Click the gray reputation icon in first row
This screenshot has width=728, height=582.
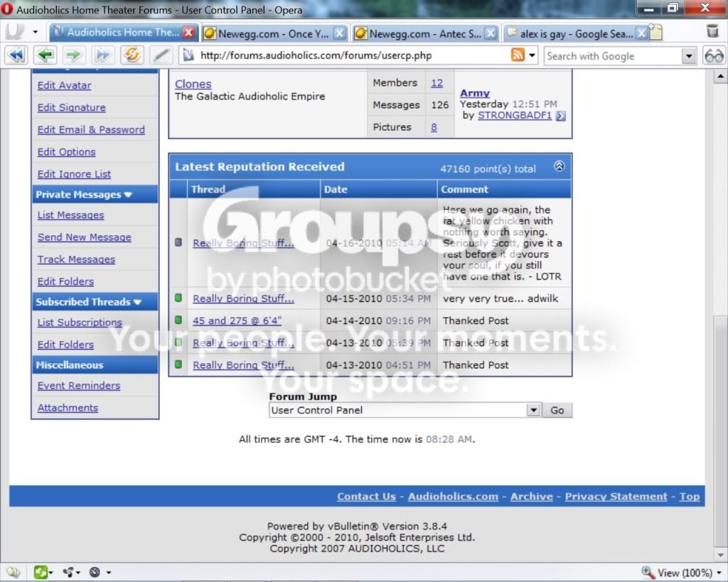178,242
